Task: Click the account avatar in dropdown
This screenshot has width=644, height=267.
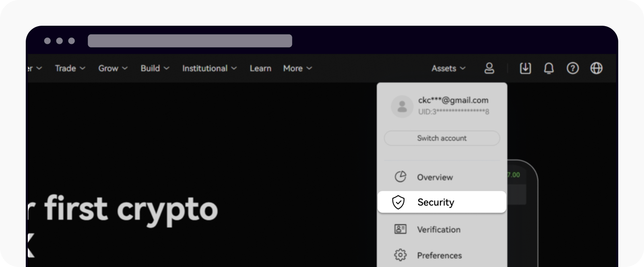Action: click(x=402, y=106)
